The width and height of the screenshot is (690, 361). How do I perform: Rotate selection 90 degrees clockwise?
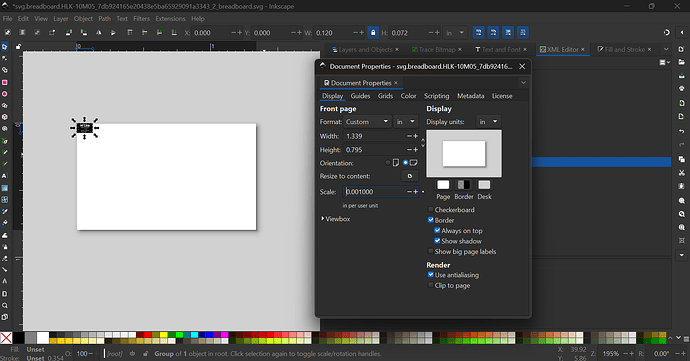click(84, 33)
